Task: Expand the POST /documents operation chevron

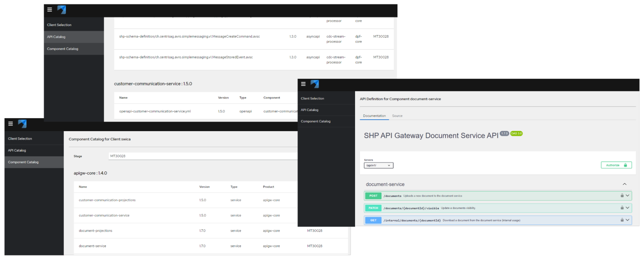Action: pos(628,196)
